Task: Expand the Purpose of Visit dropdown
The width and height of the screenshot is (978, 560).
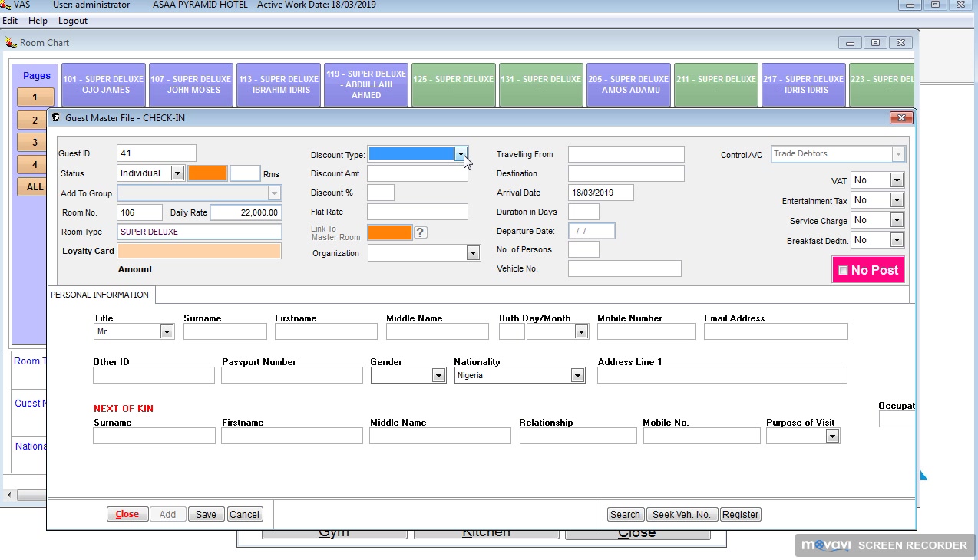Action: pyautogui.click(x=832, y=436)
